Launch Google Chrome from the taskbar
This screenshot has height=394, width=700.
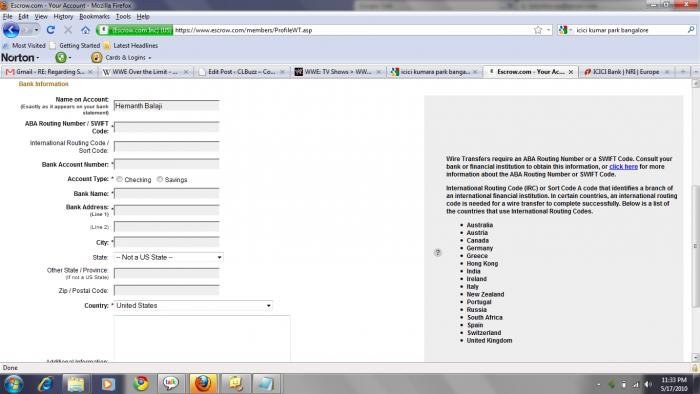pos(141,383)
